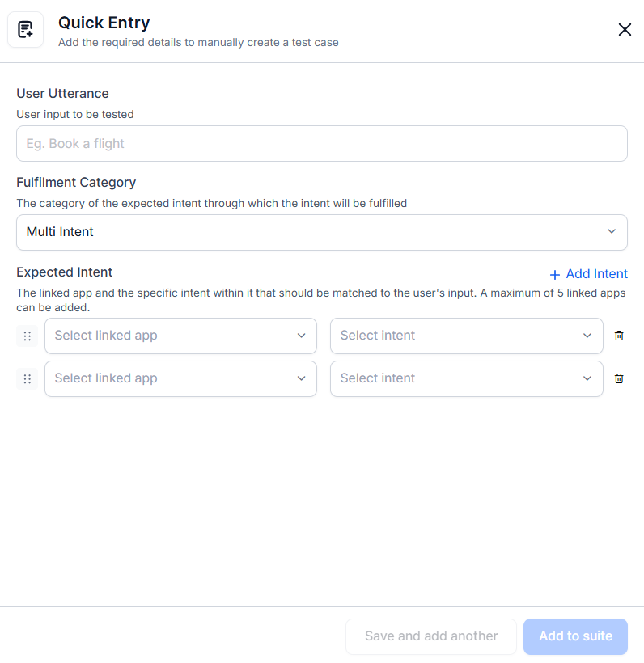
Task: Click the Add to suite button
Action: 575,636
